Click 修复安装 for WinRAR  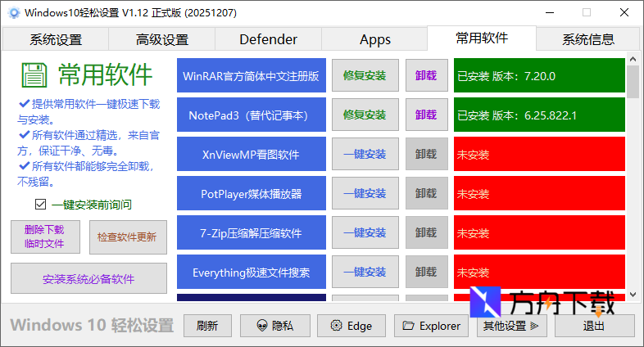pyautogui.click(x=365, y=75)
